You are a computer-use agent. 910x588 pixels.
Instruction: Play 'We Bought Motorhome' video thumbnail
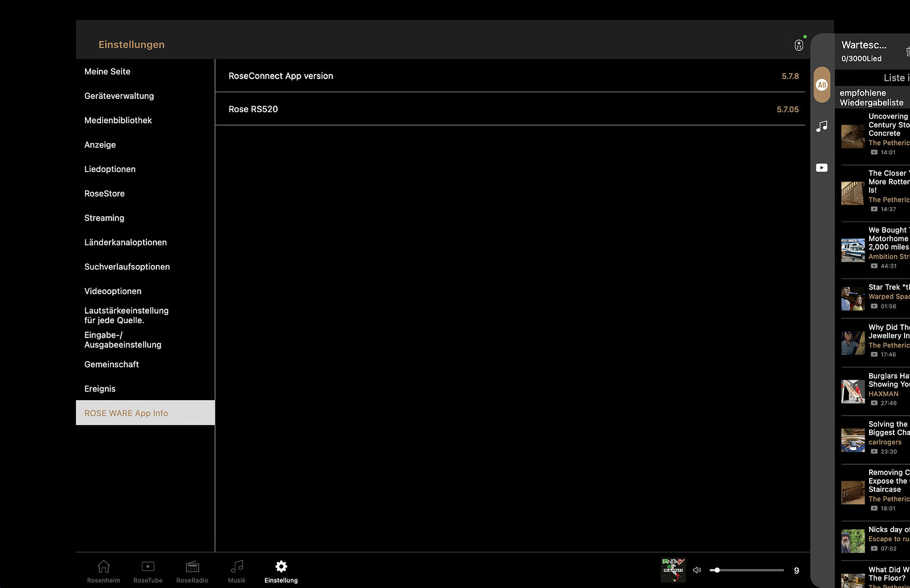(853, 250)
